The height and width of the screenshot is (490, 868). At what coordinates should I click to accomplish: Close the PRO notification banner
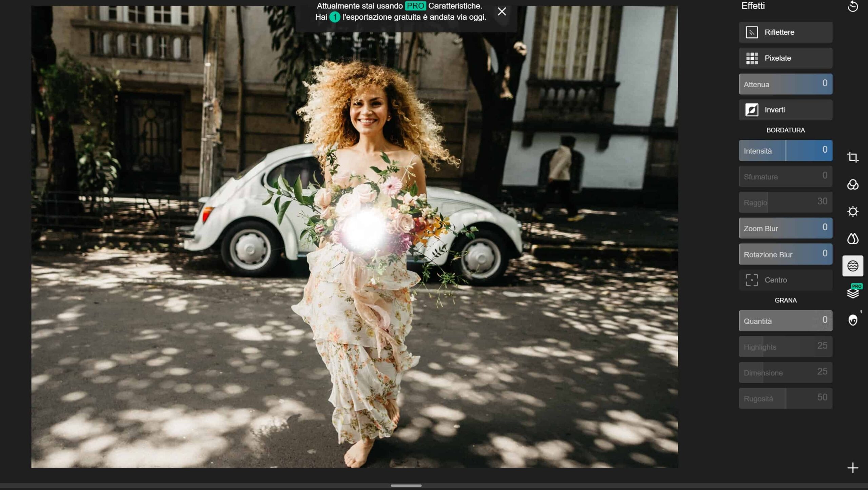[x=502, y=12]
